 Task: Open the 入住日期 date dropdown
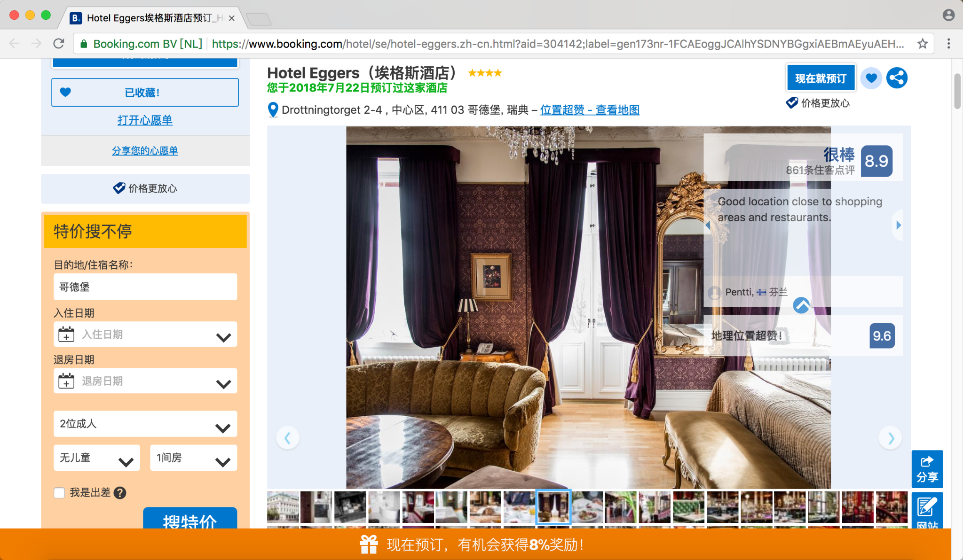pyautogui.click(x=145, y=334)
